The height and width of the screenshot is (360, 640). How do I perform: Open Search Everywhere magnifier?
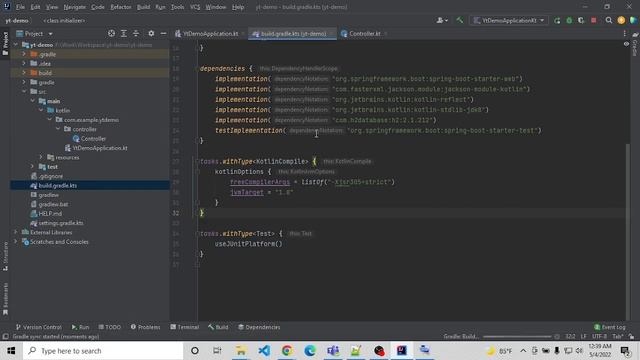click(x=609, y=20)
